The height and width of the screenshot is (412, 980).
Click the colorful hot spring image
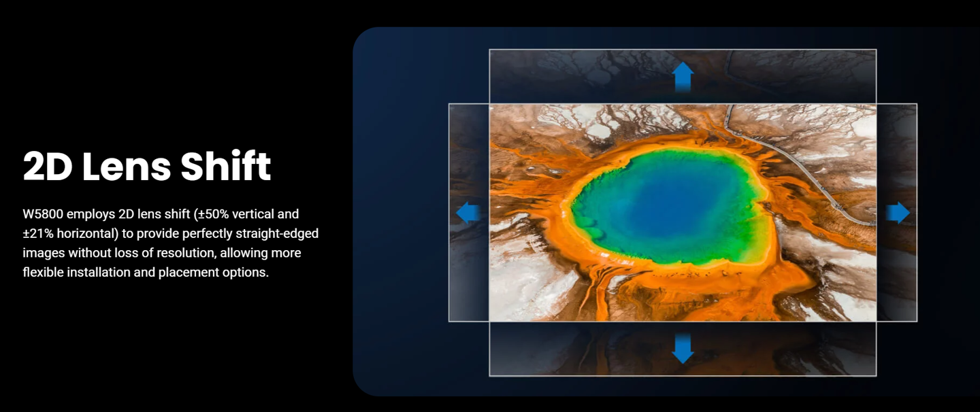point(683,213)
